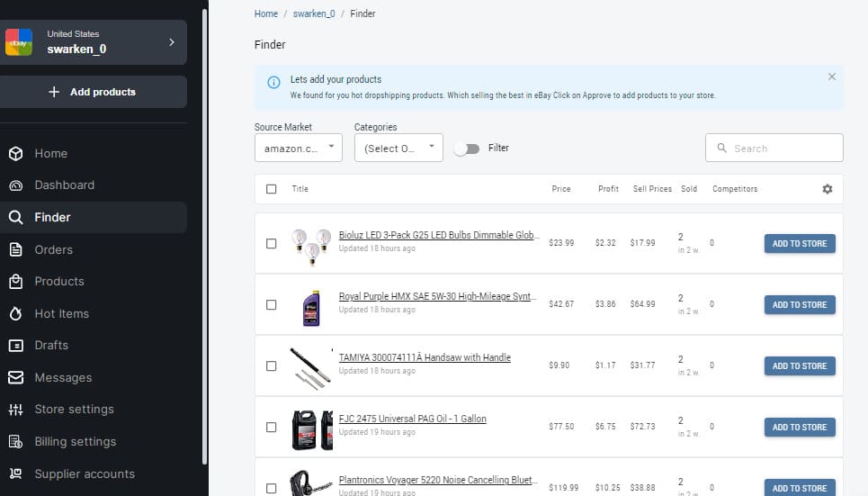Viewport: 868px width, 496px height.
Task: Click the Royal Purple oil bottle thumbnail
Action: pyautogui.click(x=311, y=308)
